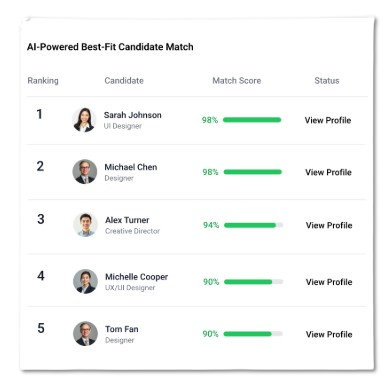Screen dimensions: 386x387
Task: Click the Tom Fan candidate name
Action: point(122,329)
